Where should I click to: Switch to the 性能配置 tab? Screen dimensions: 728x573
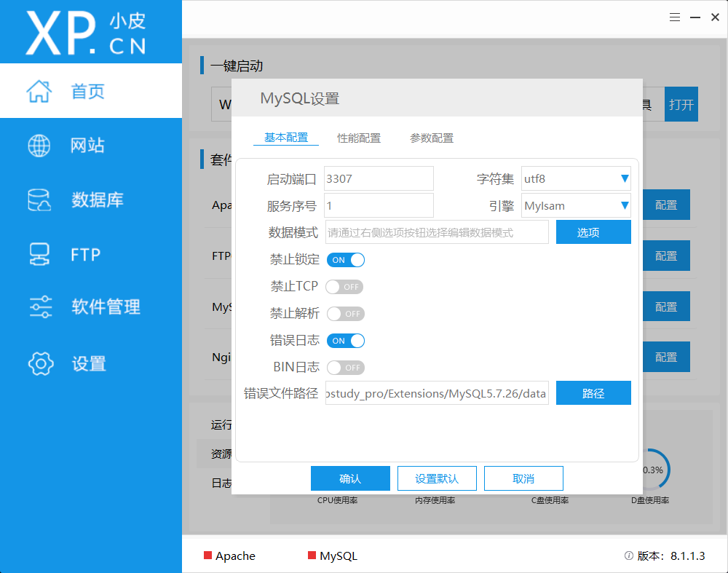[359, 137]
